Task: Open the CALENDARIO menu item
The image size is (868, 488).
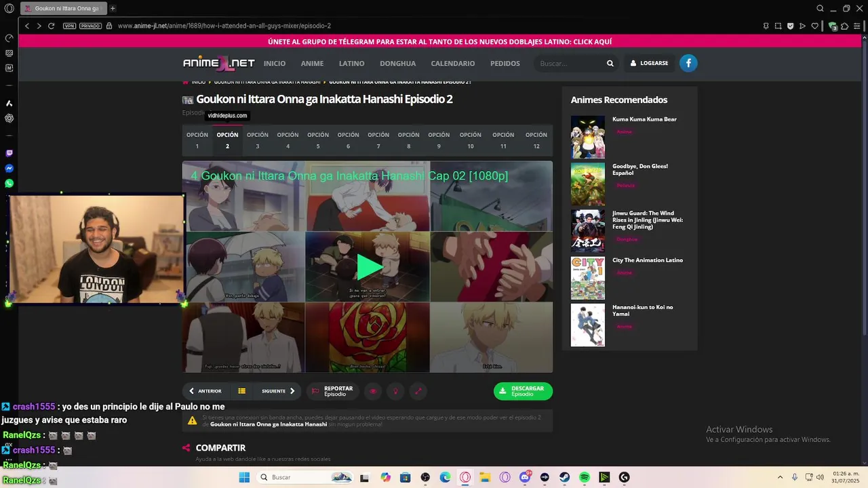Action: click(x=452, y=63)
